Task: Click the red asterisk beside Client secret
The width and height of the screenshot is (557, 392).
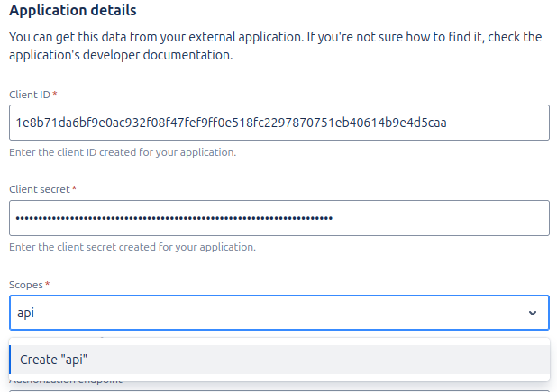Action: click(73, 189)
